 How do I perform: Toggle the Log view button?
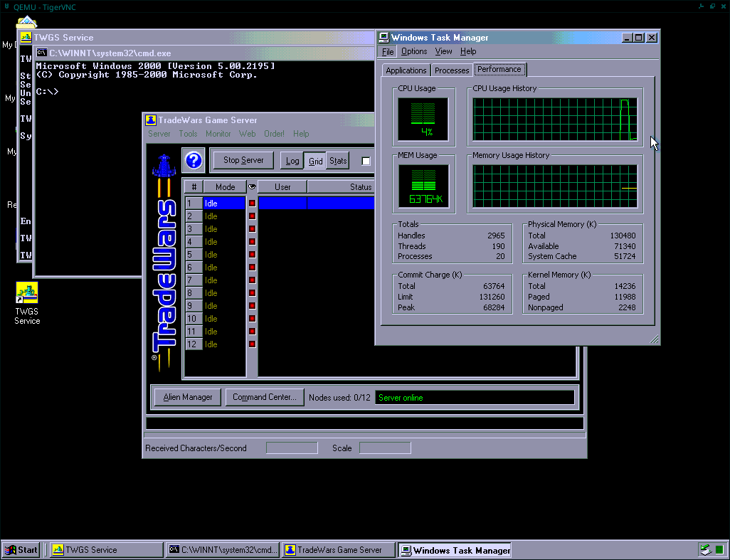click(292, 161)
